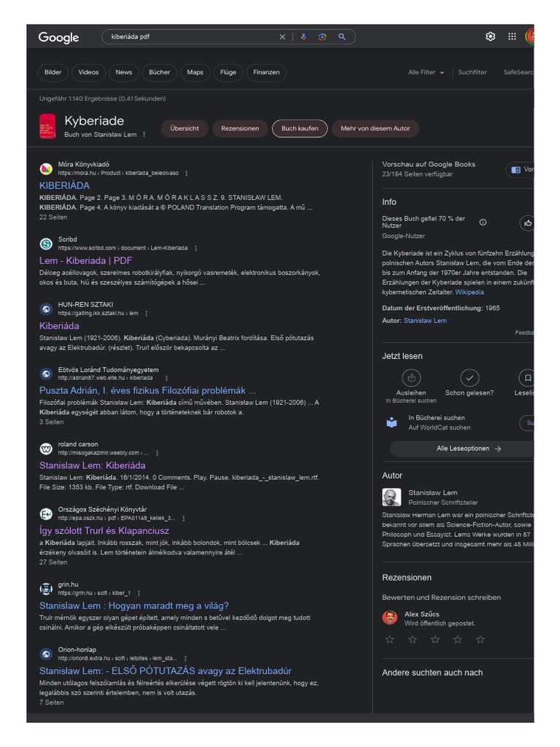Click the thumbs-up like icon for book
The height and width of the screenshot is (747, 560).
(528, 222)
